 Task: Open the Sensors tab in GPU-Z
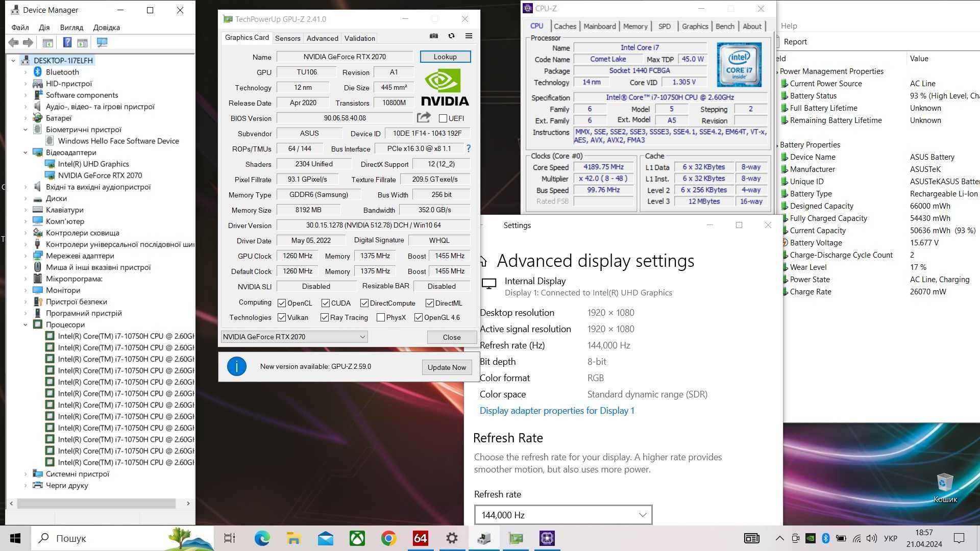click(287, 38)
